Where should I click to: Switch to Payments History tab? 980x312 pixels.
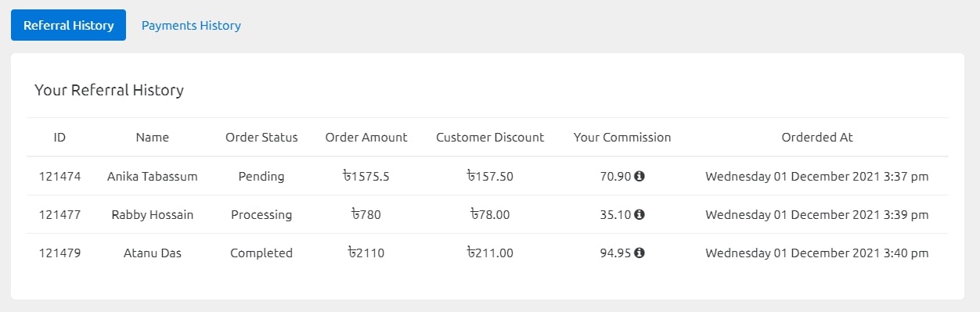pyautogui.click(x=191, y=25)
